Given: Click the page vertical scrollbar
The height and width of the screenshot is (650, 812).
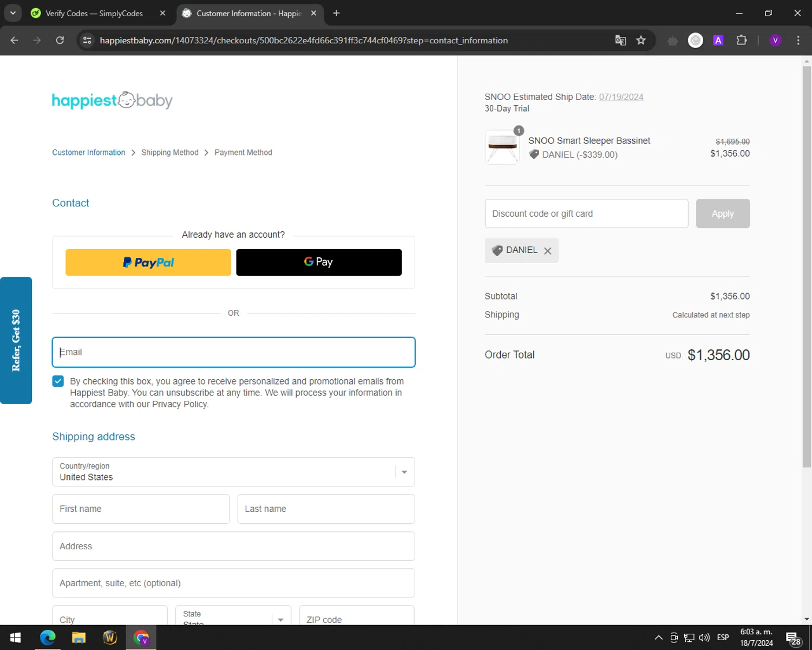Looking at the screenshot, I should point(807,265).
